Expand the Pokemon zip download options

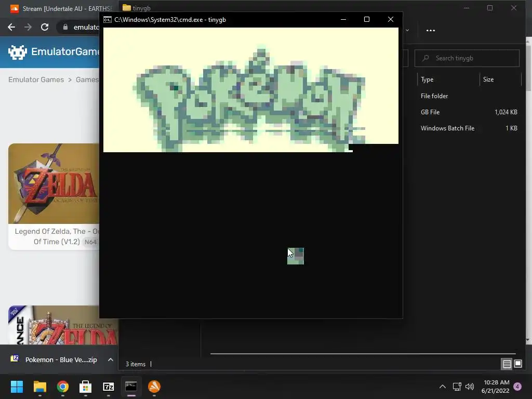click(x=110, y=360)
